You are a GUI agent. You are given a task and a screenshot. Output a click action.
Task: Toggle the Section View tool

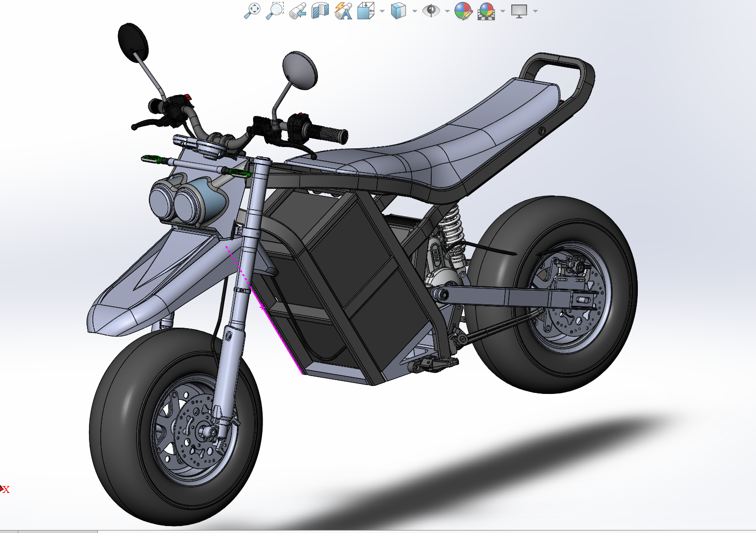pyautogui.click(x=320, y=11)
